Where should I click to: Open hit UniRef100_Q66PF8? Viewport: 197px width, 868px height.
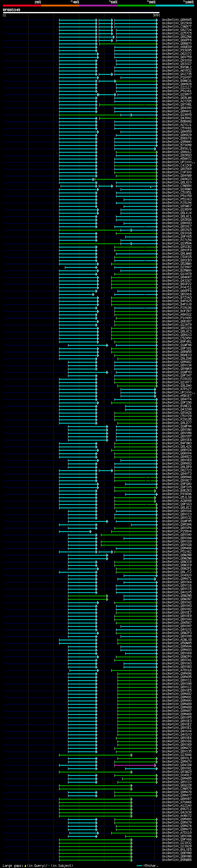tap(177, 40)
